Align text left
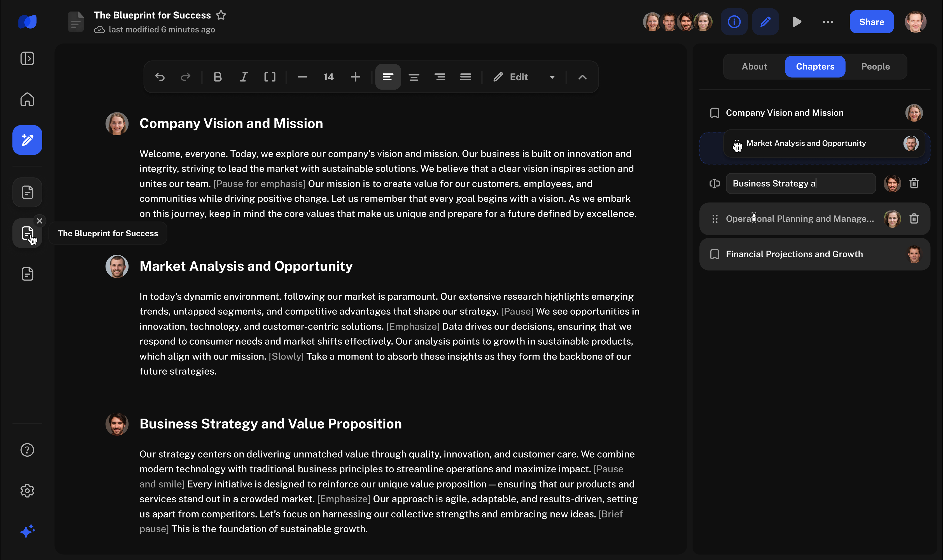943x560 pixels. coord(388,77)
